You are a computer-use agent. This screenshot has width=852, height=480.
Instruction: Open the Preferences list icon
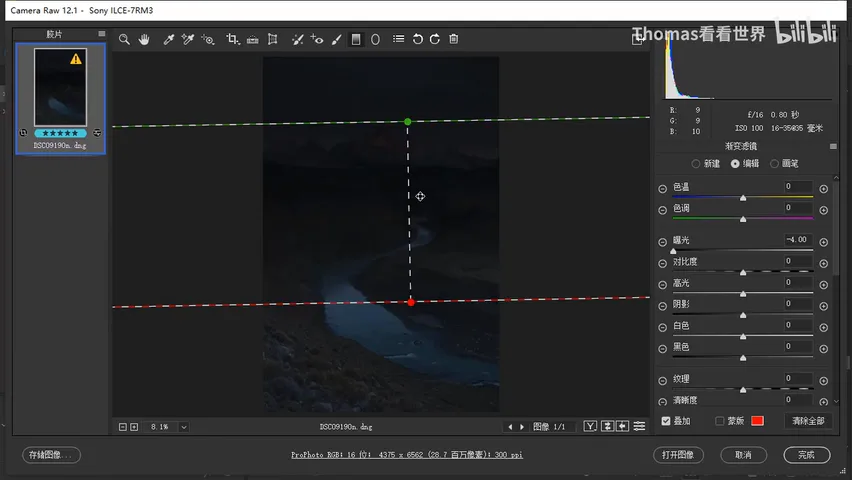click(399, 39)
